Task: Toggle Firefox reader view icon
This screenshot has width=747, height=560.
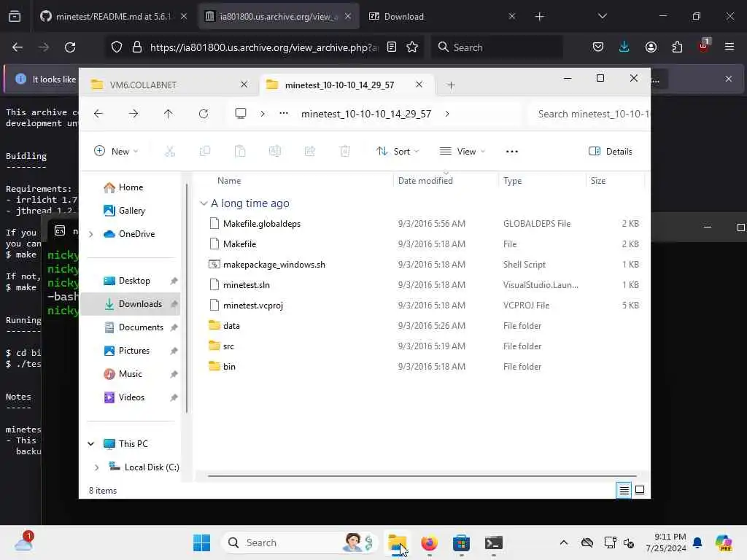Action: (392, 47)
